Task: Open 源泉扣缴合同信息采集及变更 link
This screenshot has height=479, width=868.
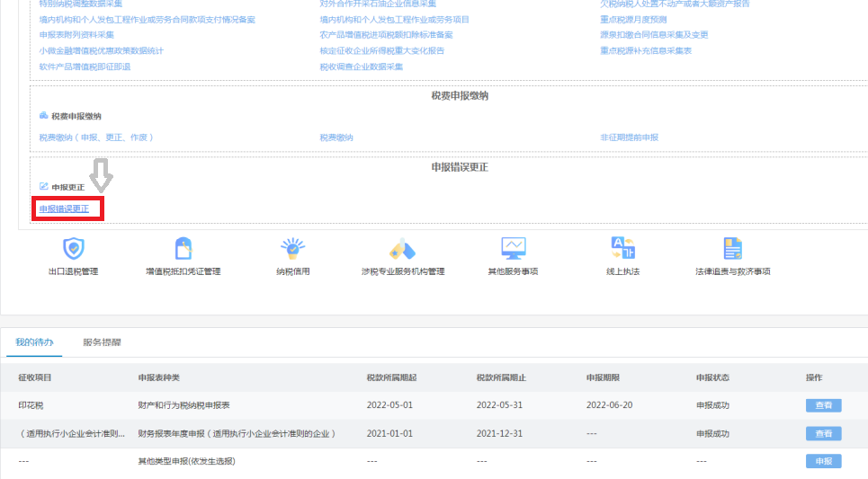Action: point(654,35)
